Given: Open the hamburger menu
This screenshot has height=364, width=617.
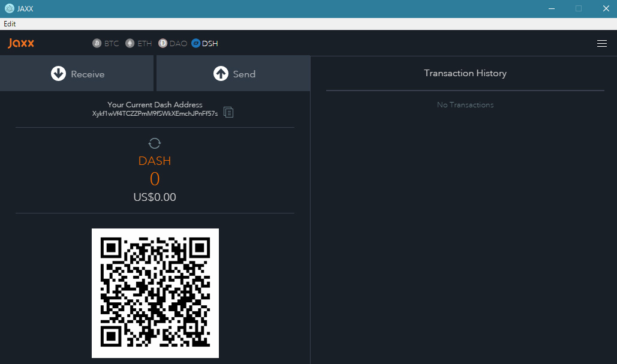Looking at the screenshot, I should pyautogui.click(x=602, y=43).
